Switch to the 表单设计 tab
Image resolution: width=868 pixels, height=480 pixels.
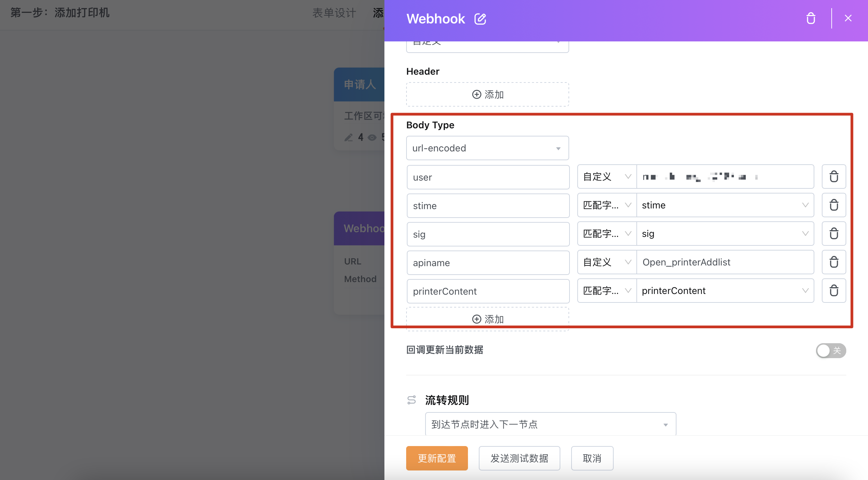pos(334,13)
